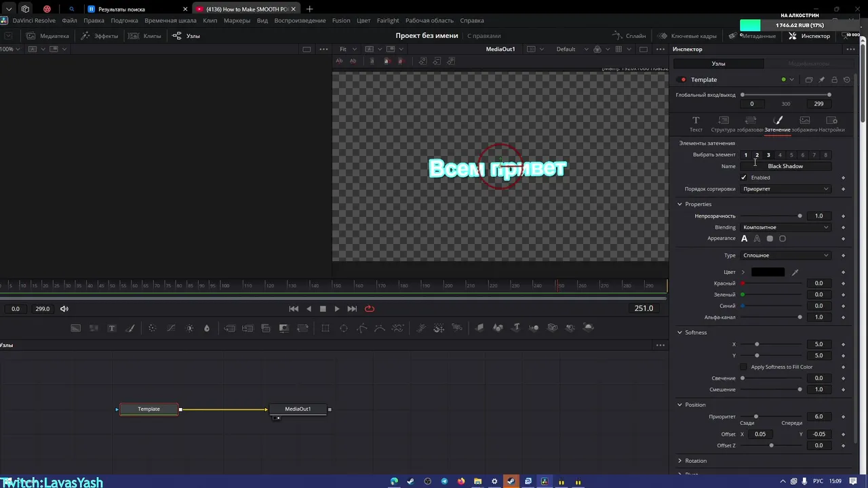Open the shadow Type dropdown
Image resolution: width=868 pixels, height=488 pixels.
click(x=786, y=256)
